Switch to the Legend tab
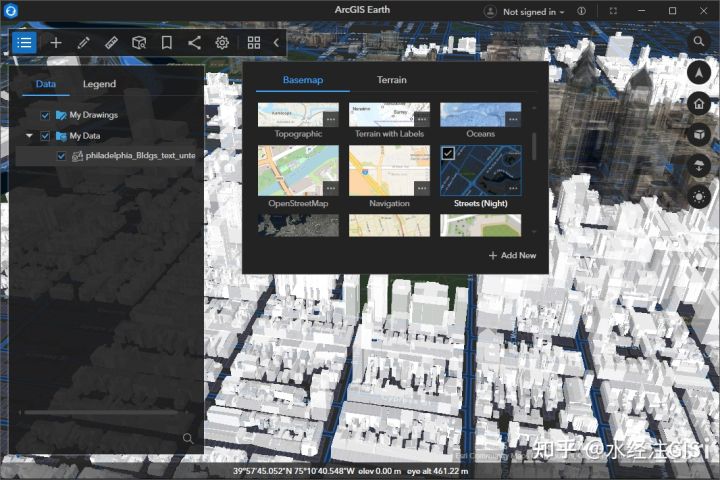The image size is (720, 480). (x=99, y=84)
